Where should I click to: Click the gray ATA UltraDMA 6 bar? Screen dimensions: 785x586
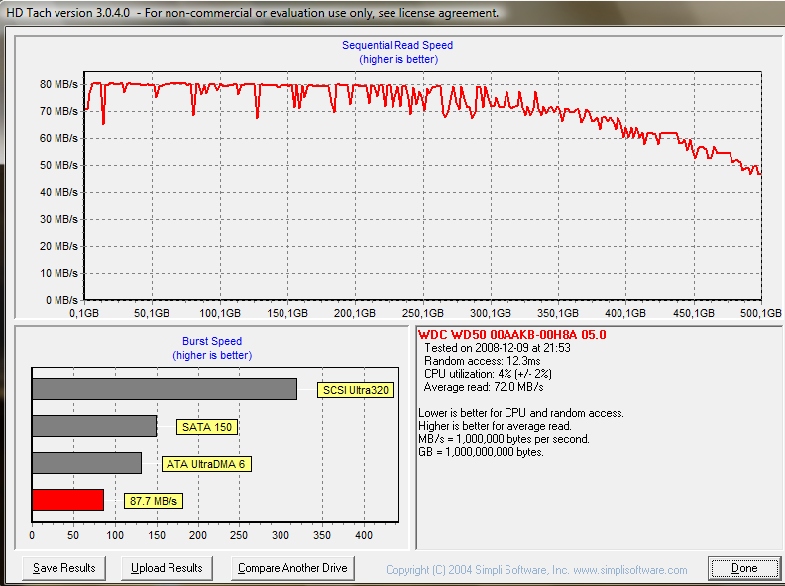[x=87, y=463]
